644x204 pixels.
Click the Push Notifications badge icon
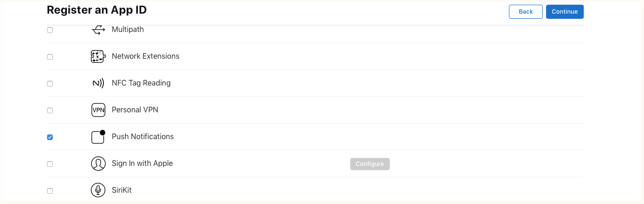click(x=98, y=137)
